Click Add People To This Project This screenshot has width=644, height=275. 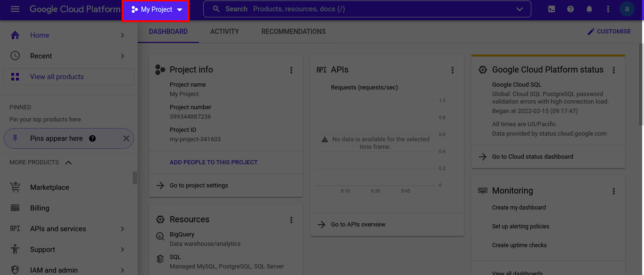[214, 162]
